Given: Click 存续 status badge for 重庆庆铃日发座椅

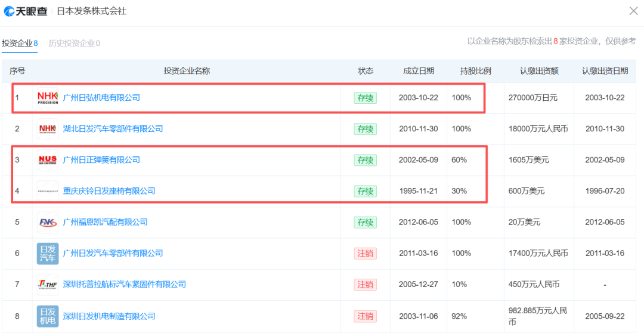Looking at the screenshot, I should click(366, 191).
